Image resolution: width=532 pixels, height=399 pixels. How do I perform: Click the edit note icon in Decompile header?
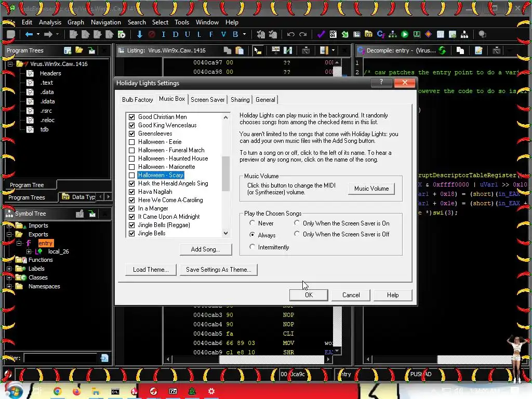click(x=478, y=50)
